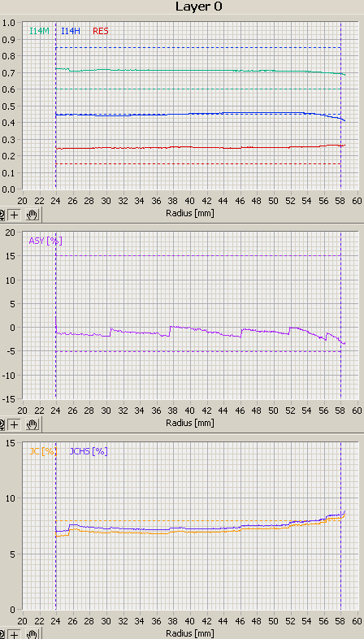Viewport: 364px width, 639px height.
Task: Click the orange JC [%] legend label
Action: (x=43, y=451)
